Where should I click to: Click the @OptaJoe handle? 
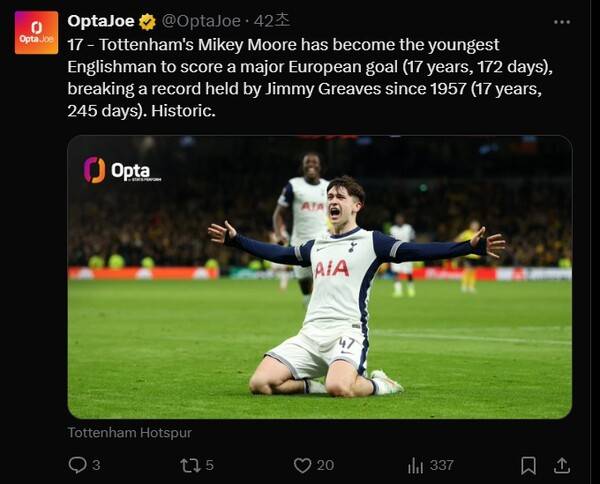pos(201,21)
